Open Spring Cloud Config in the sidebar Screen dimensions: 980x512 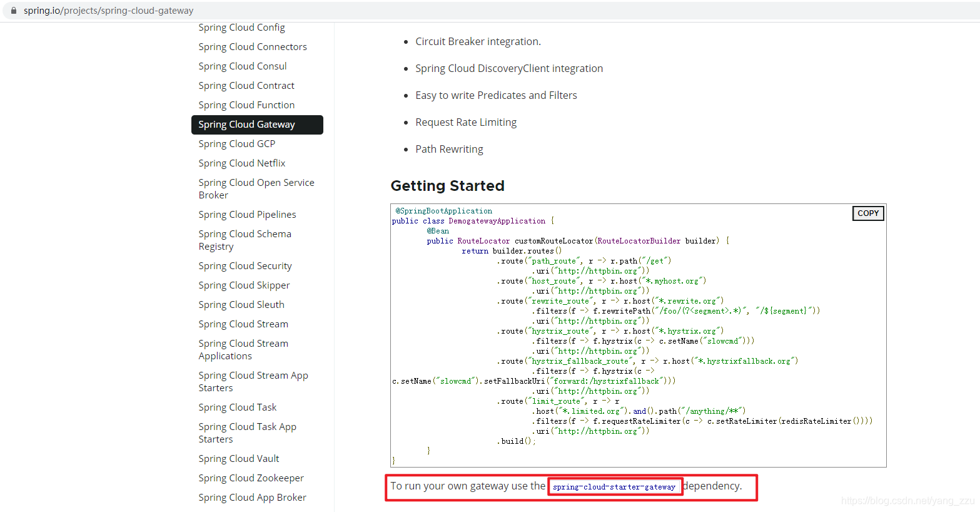click(x=241, y=28)
